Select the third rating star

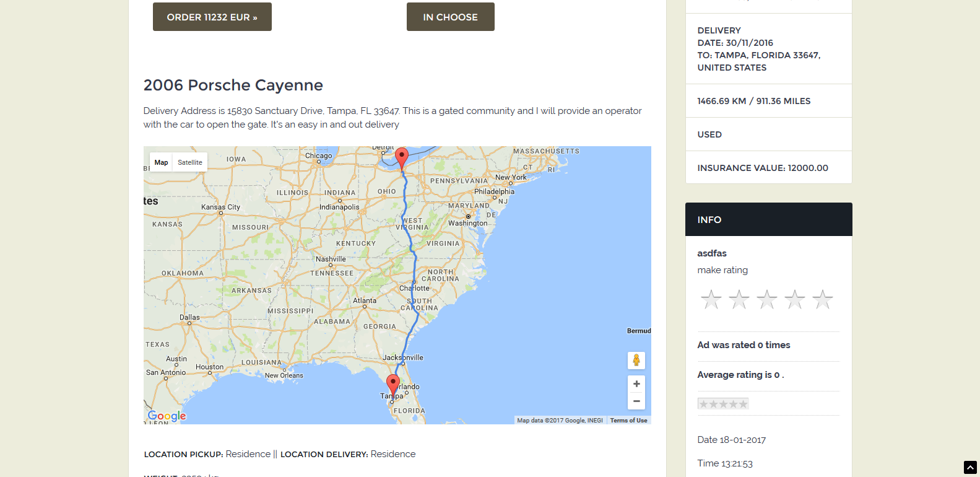tap(767, 300)
